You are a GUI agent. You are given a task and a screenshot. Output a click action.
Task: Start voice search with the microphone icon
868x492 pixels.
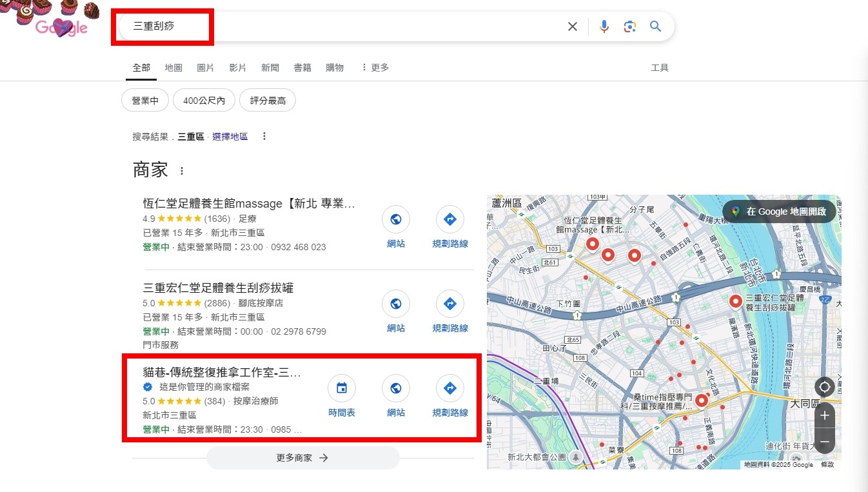(604, 26)
